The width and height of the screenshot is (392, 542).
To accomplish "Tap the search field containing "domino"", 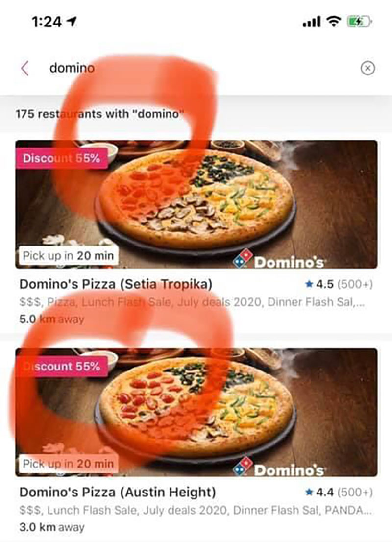I will [x=194, y=68].
